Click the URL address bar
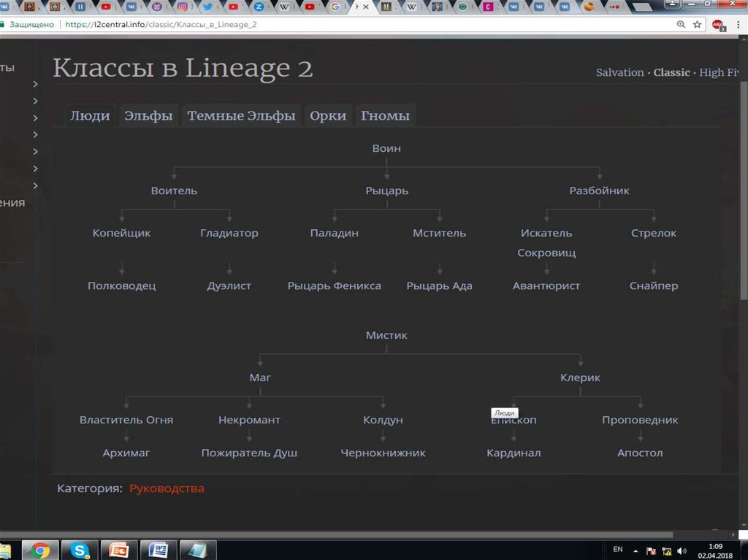748x560 pixels. pyautogui.click(x=365, y=24)
